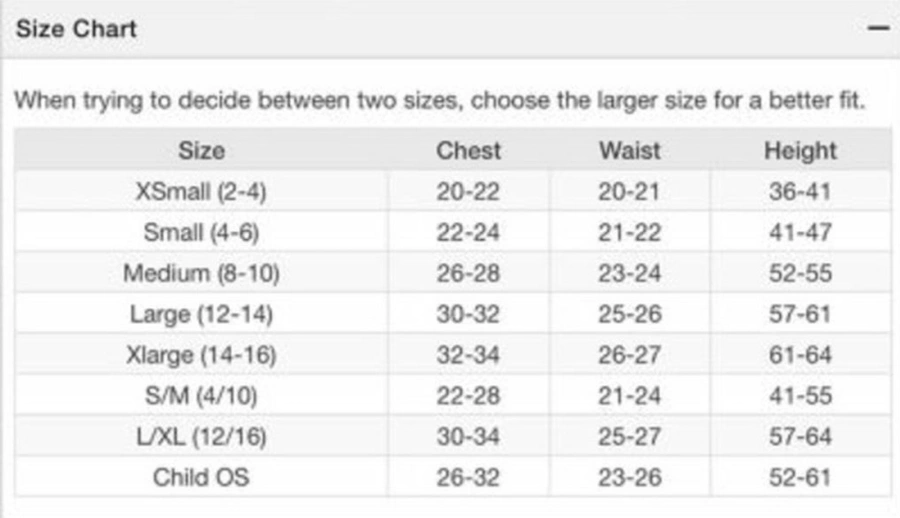Select the Child OS size row label
Viewport: 900px width, 518px height.
pos(201,477)
